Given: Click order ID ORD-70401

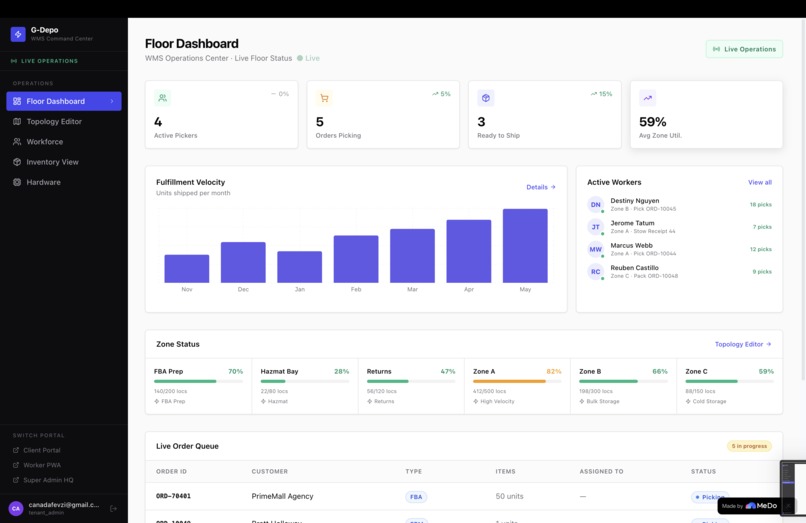Looking at the screenshot, I should click(x=173, y=496).
